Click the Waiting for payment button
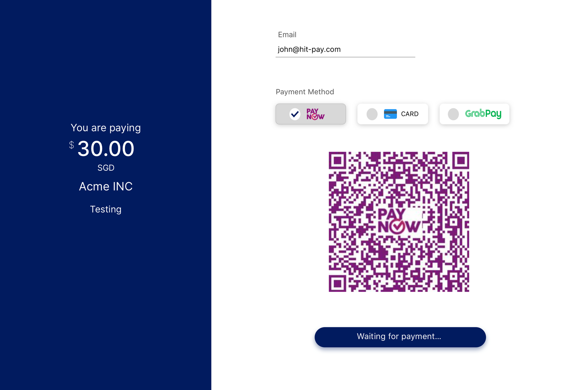This screenshot has height=390, width=588. click(x=400, y=337)
